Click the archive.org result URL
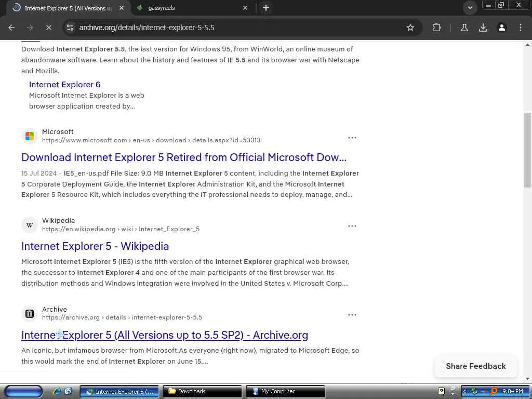 pos(122,317)
